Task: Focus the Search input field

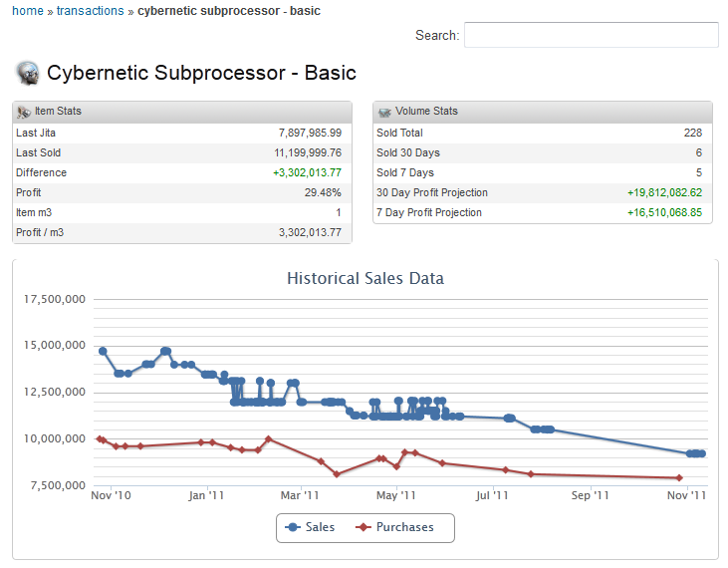Action: click(591, 36)
